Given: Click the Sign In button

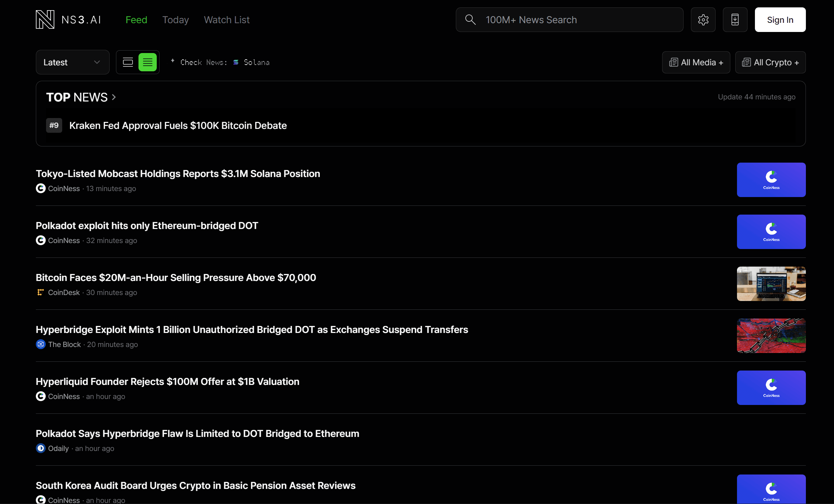Looking at the screenshot, I should coord(780,20).
